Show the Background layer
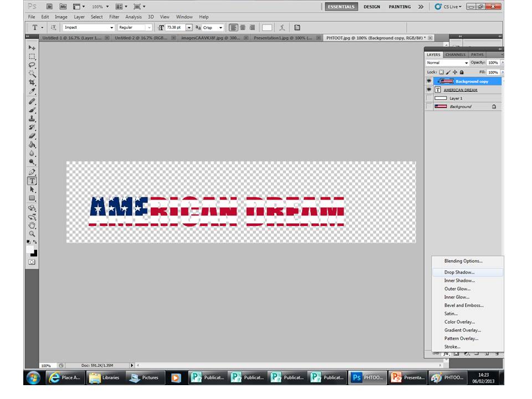 click(429, 106)
